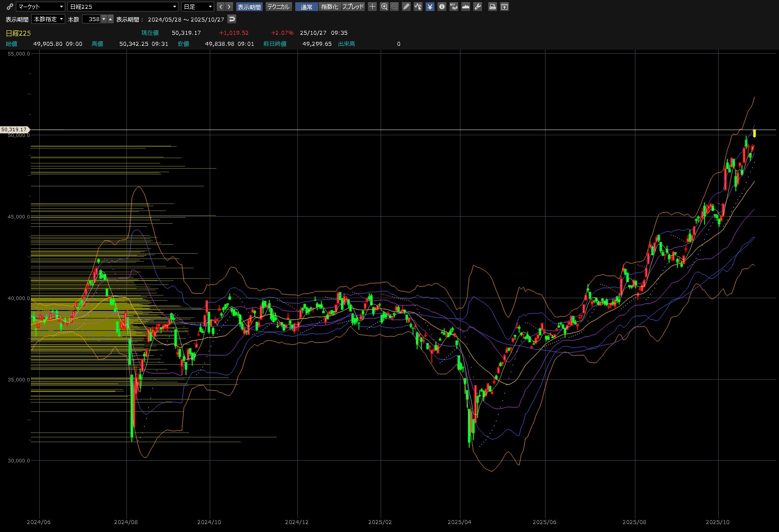Open the wrench settings icon
This screenshot has height=532, width=779.
[478, 7]
